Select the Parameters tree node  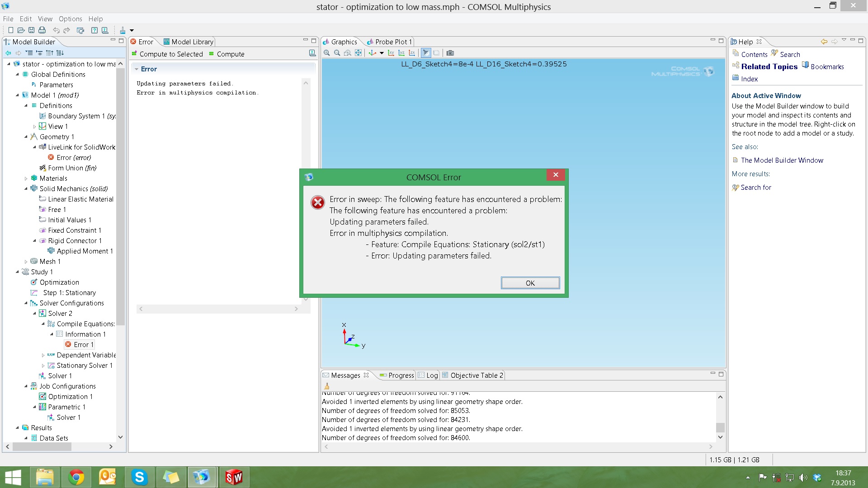(x=56, y=85)
